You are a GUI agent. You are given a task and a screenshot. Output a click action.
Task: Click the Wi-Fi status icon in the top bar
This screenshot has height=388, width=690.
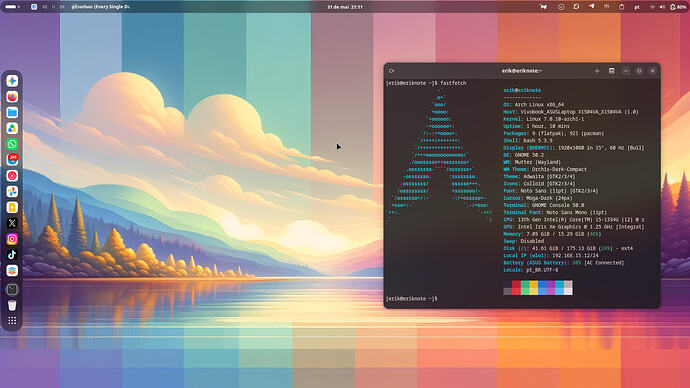click(652, 7)
